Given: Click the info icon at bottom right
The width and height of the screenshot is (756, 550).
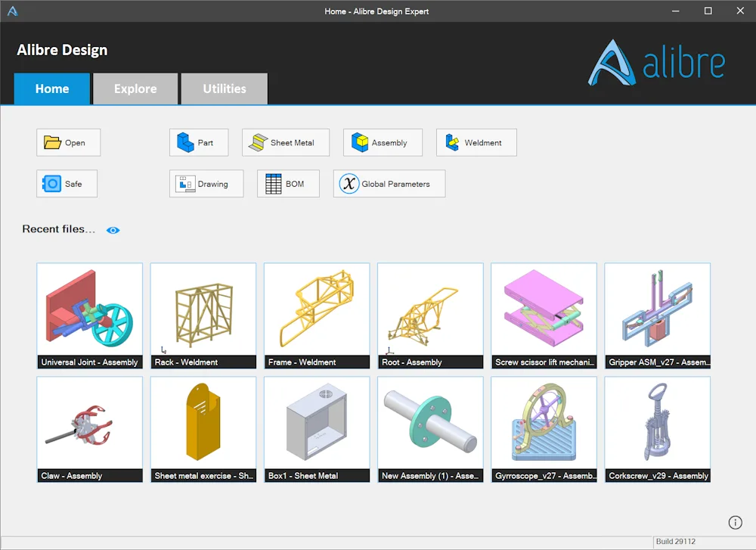Looking at the screenshot, I should [x=735, y=523].
